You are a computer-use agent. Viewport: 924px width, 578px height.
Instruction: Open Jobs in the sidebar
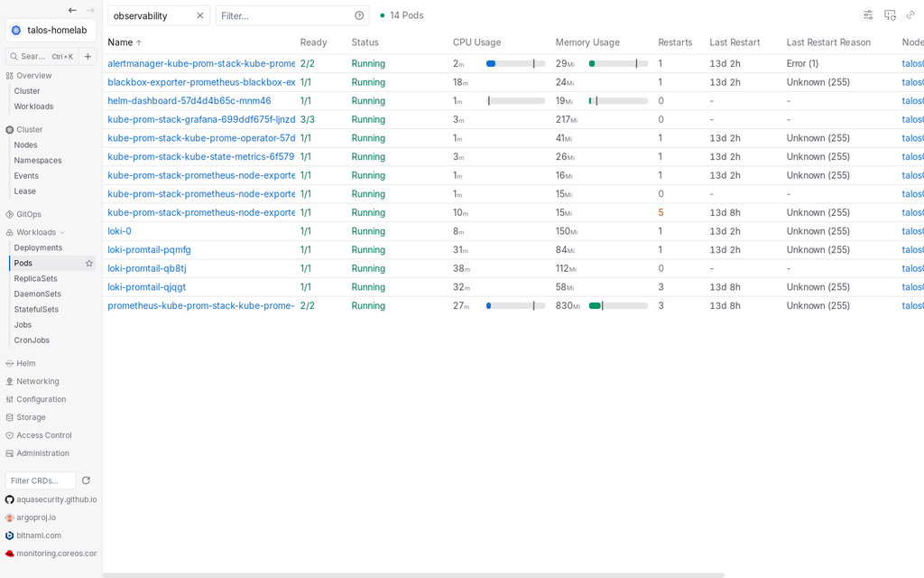tap(23, 324)
